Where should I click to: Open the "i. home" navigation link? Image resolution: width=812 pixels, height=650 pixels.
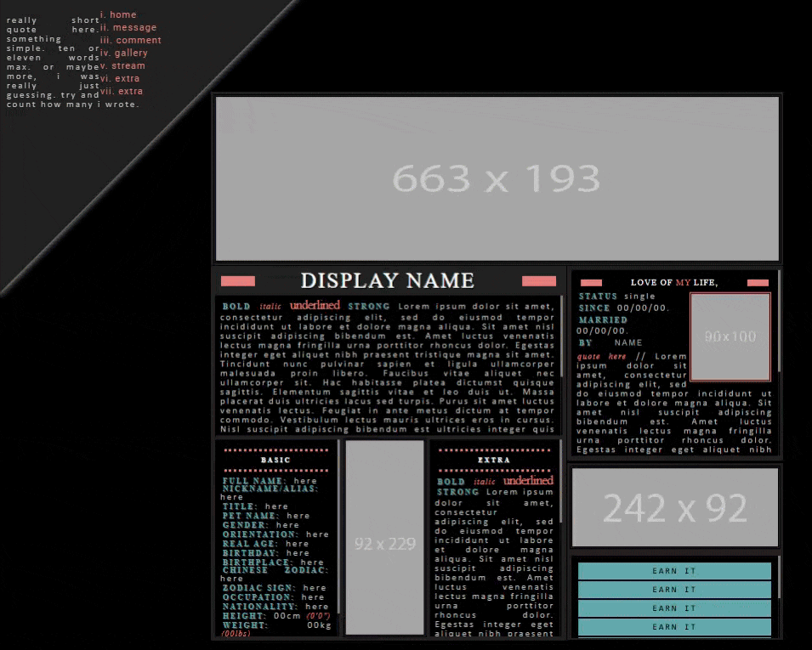[x=118, y=14]
